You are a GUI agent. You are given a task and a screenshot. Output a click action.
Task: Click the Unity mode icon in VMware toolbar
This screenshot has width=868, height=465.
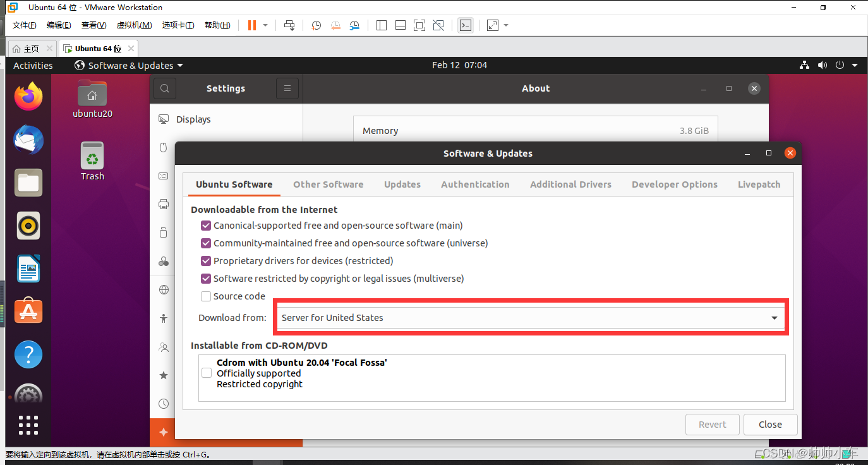(438, 25)
